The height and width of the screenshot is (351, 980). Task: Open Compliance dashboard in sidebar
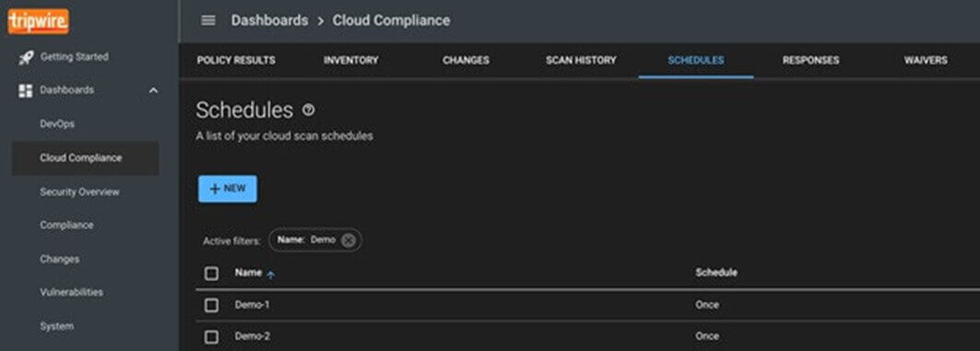tap(67, 225)
